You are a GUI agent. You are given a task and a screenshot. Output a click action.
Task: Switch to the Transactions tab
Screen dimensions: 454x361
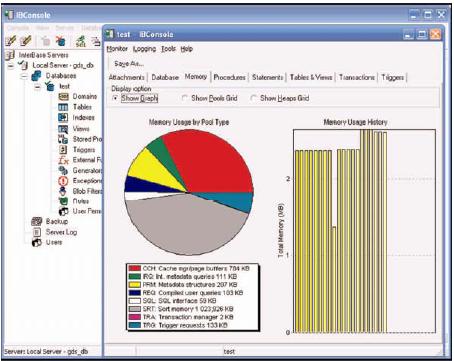pos(357,77)
